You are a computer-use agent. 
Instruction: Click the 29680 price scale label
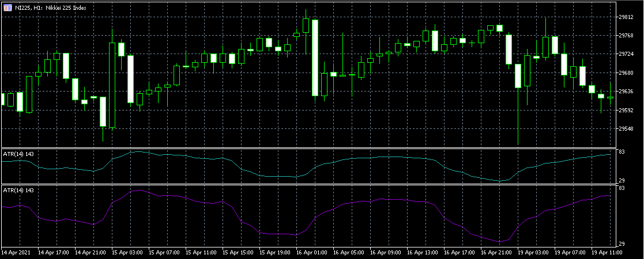tap(627, 73)
